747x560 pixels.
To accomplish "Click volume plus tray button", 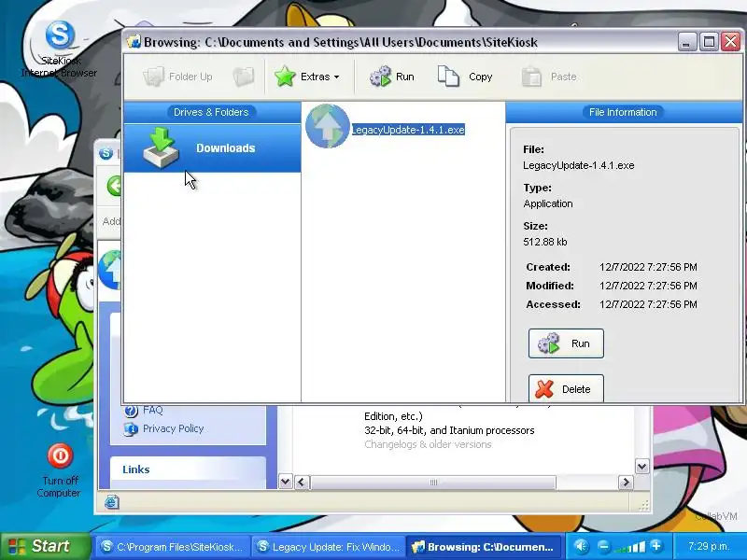I will (656, 546).
